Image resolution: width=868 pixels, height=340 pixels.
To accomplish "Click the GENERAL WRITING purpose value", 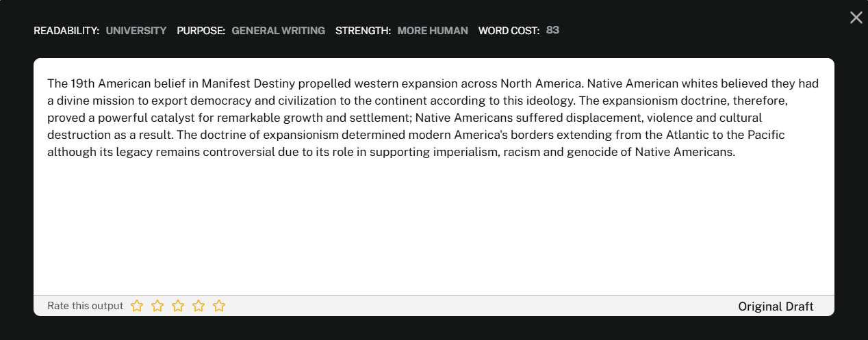I will 278,31.
